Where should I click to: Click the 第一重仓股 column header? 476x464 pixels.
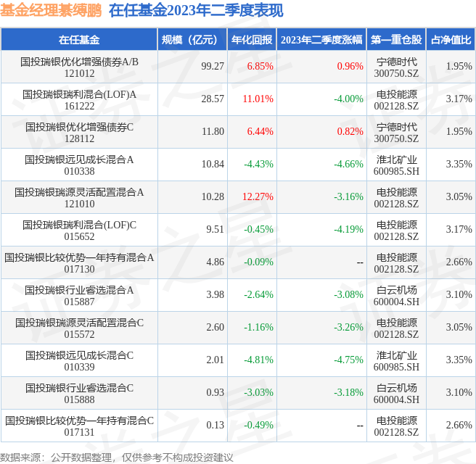(396, 40)
